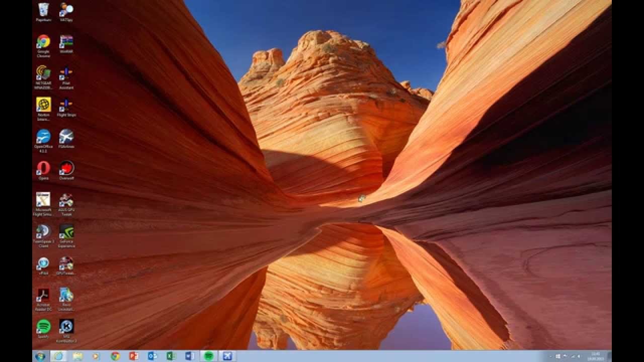Select the SRS Kombustor 3 shortcut
This screenshot has height=362, width=644.
[x=66, y=331]
